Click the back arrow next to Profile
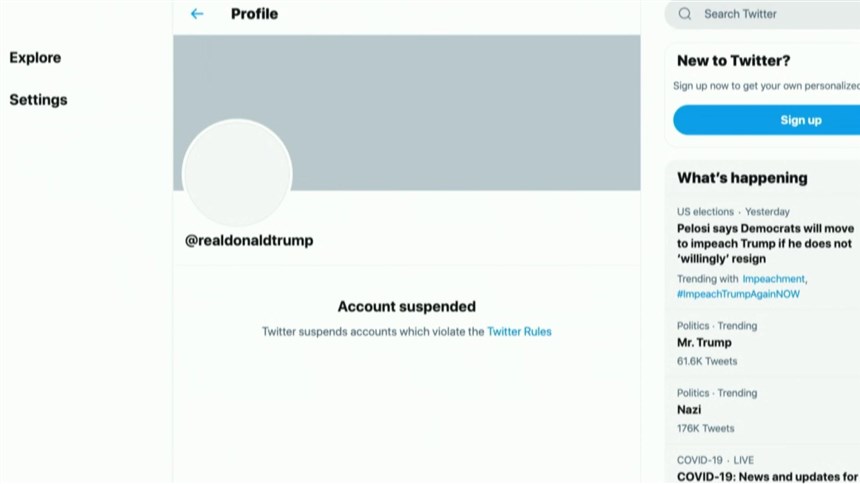 (197, 14)
